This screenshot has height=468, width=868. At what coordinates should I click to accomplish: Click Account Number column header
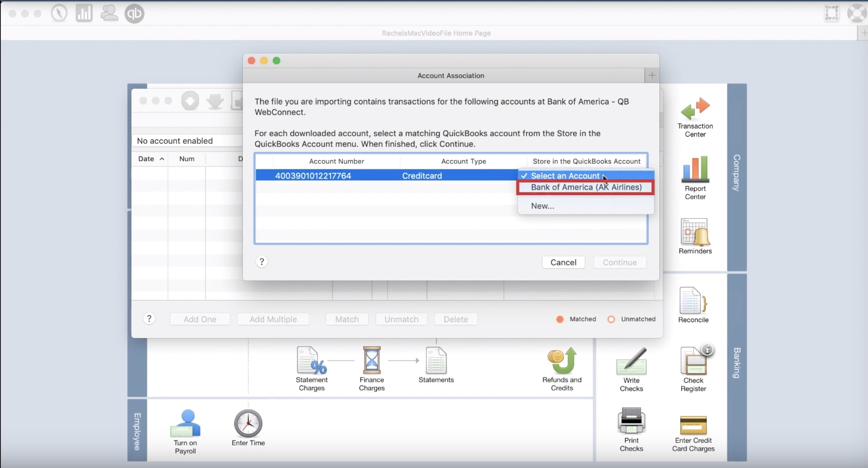point(336,161)
